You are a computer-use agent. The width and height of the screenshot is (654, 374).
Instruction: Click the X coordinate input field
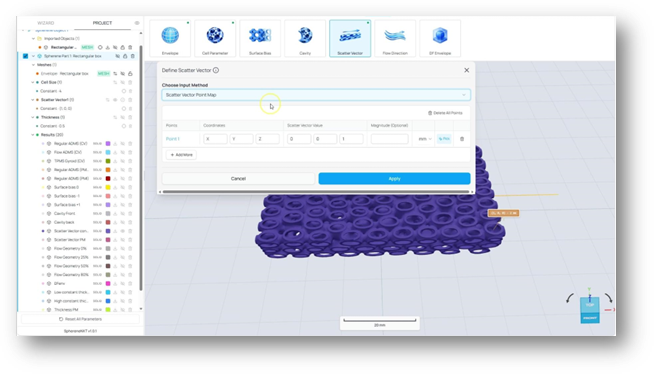tap(215, 139)
